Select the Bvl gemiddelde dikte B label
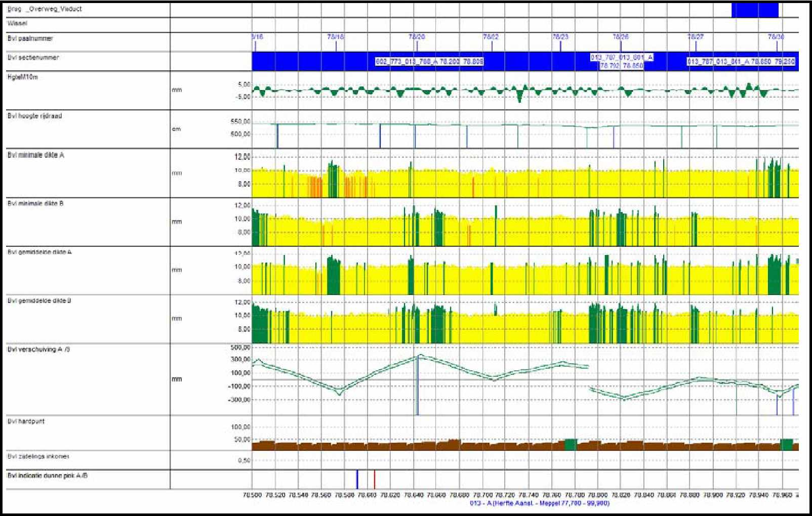This screenshot has height=516, width=812. (39, 301)
